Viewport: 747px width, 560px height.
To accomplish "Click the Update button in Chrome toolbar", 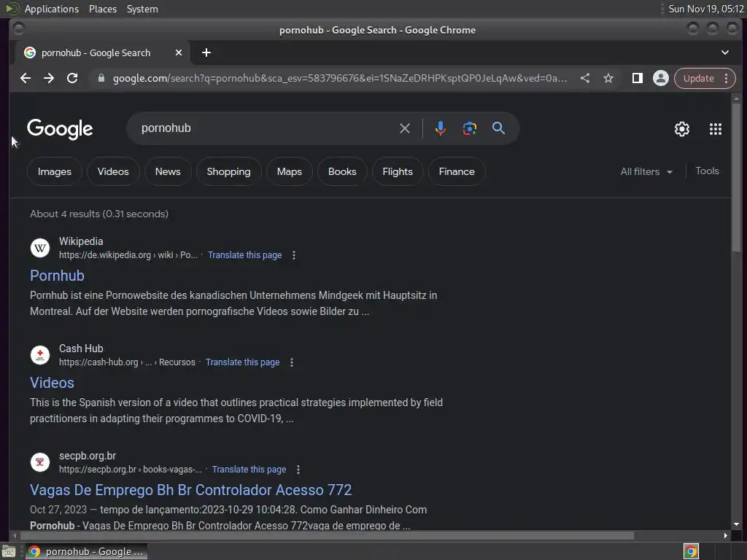I will [698, 78].
